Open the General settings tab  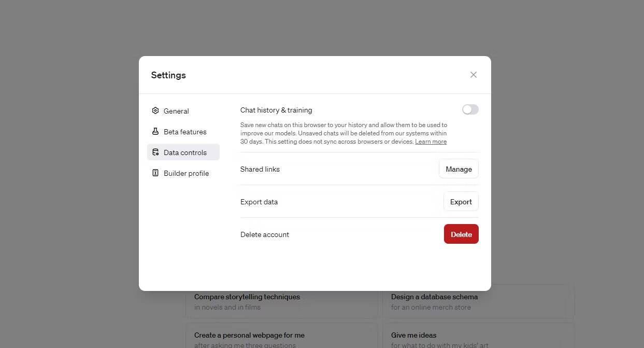point(176,111)
